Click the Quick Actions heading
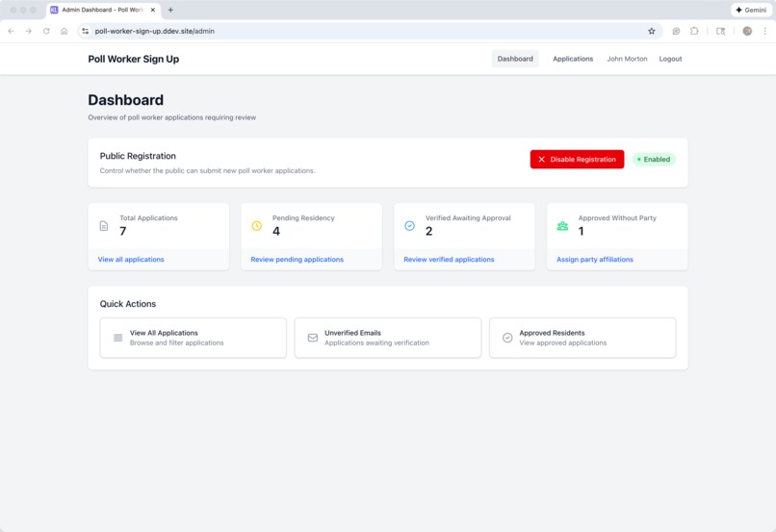 pyautogui.click(x=128, y=304)
